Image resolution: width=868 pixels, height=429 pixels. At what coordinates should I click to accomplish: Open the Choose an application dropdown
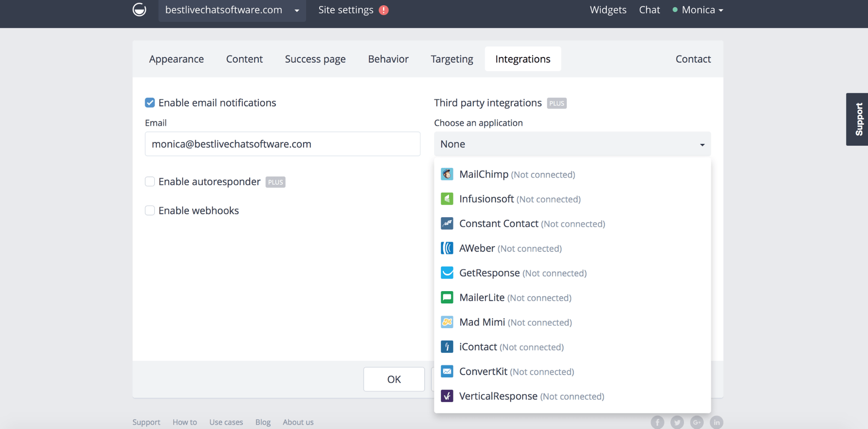[x=572, y=144]
